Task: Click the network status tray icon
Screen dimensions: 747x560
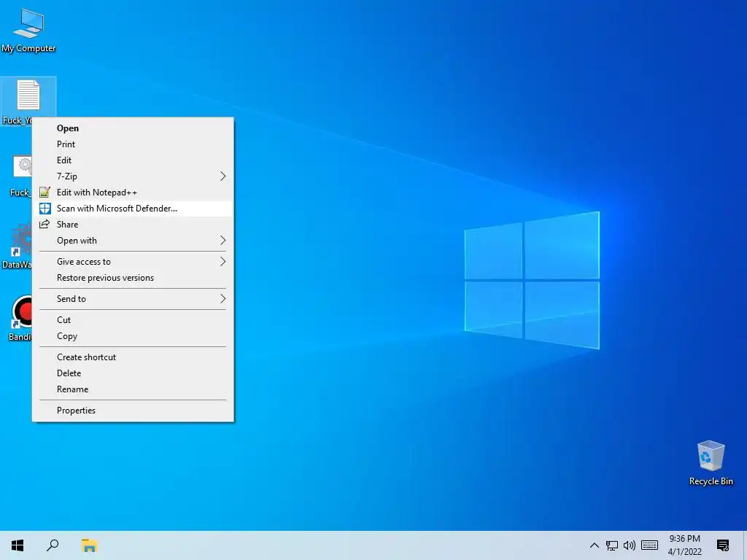Action: click(612, 545)
